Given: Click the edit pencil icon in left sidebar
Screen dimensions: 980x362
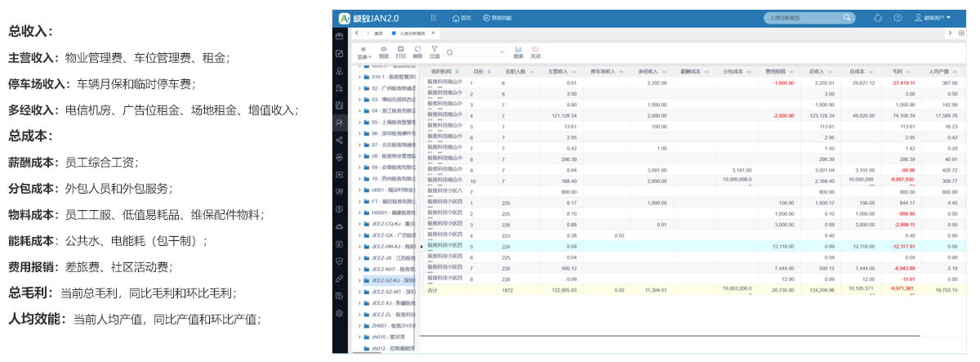Looking at the screenshot, I should [x=339, y=53].
